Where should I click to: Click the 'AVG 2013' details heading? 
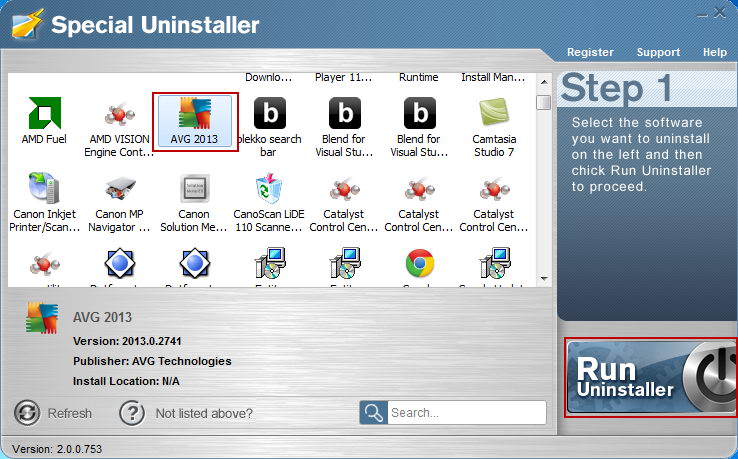click(102, 317)
